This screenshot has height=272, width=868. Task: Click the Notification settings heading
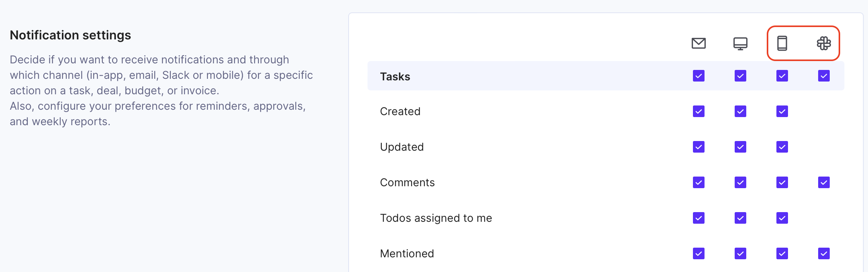(x=70, y=35)
